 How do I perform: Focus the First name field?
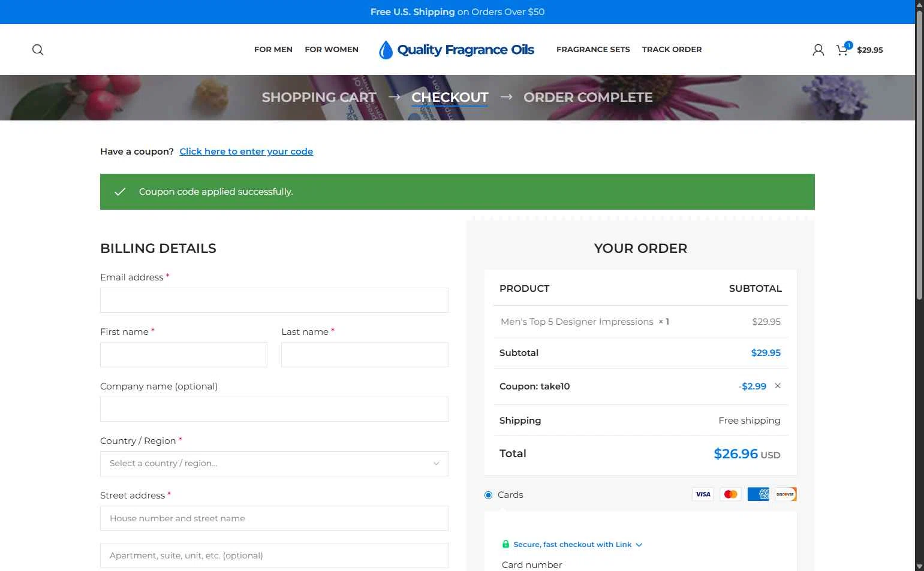click(x=183, y=355)
